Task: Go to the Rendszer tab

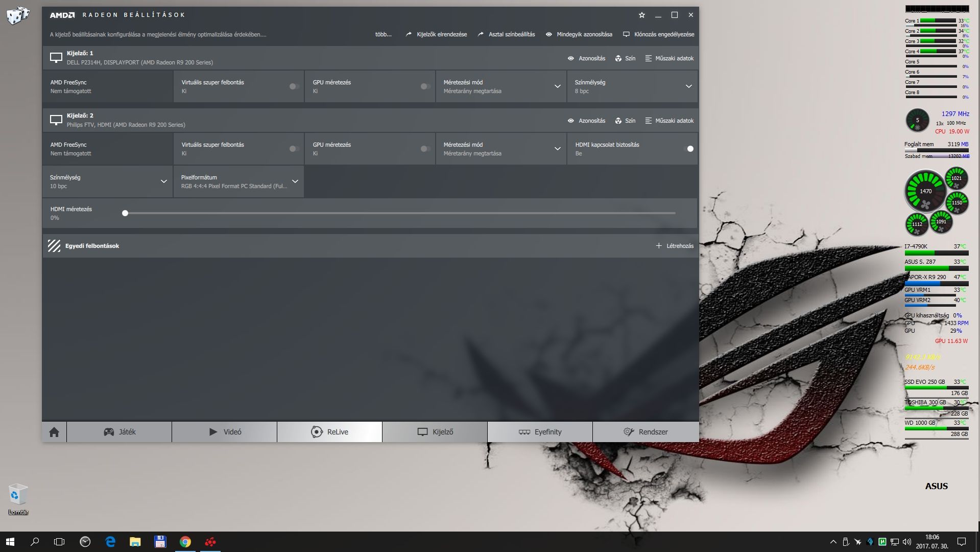Action: tap(646, 432)
